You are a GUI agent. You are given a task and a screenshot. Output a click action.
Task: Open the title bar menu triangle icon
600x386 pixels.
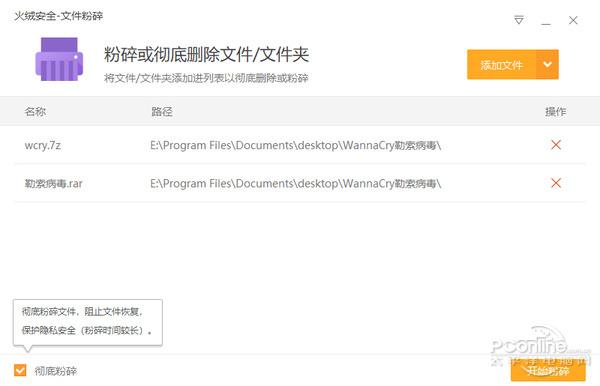click(519, 20)
